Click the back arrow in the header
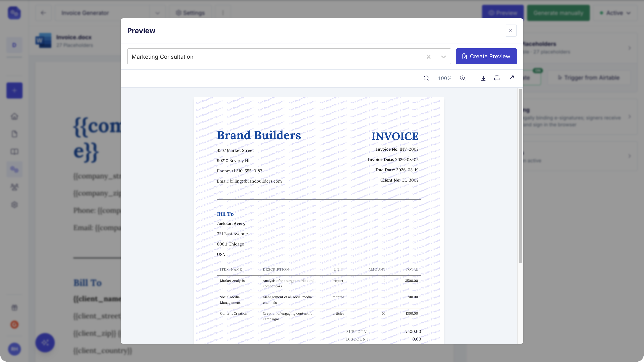Viewport: 644px width, 362px height. click(x=43, y=13)
